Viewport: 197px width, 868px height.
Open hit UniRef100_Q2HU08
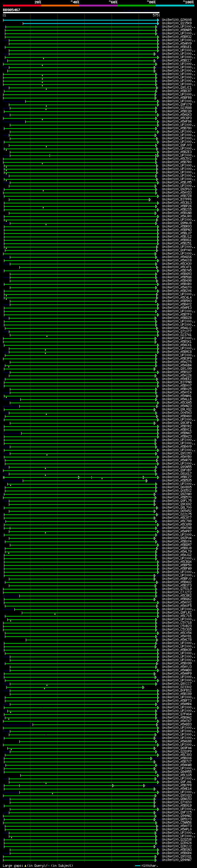coord(177,20)
